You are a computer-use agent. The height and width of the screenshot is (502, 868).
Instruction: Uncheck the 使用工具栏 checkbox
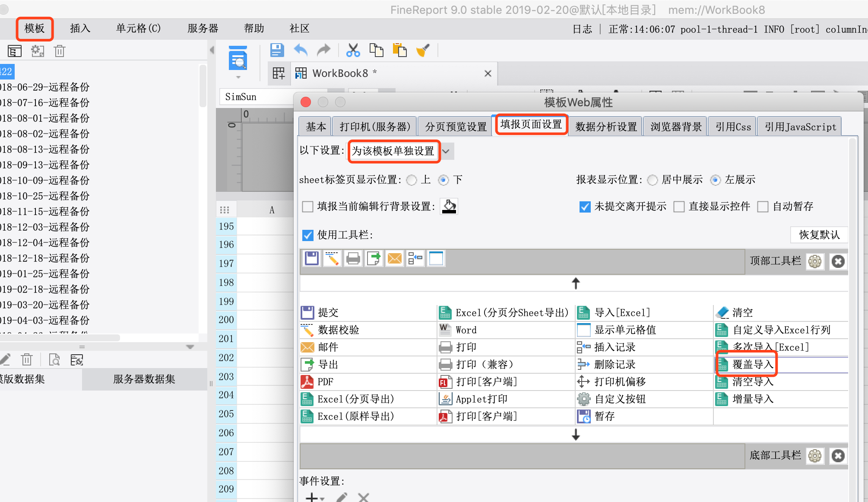pos(307,235)
